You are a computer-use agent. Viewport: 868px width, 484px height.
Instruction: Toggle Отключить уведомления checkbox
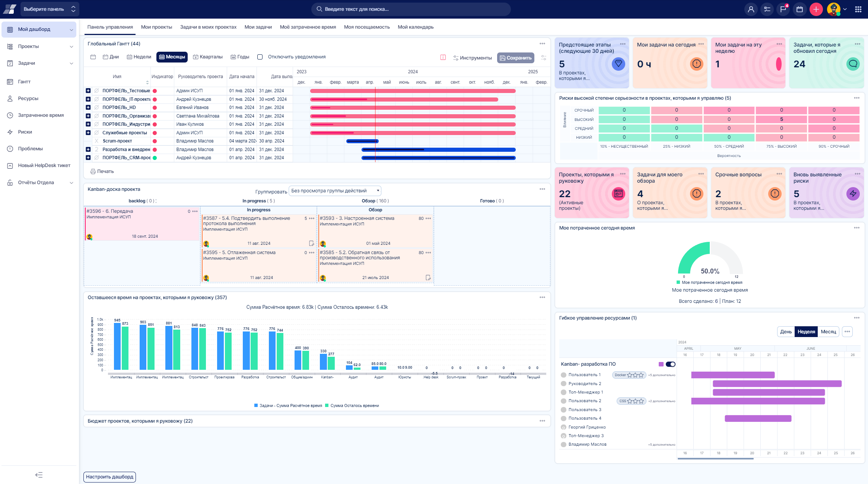(x=260, y=57)
